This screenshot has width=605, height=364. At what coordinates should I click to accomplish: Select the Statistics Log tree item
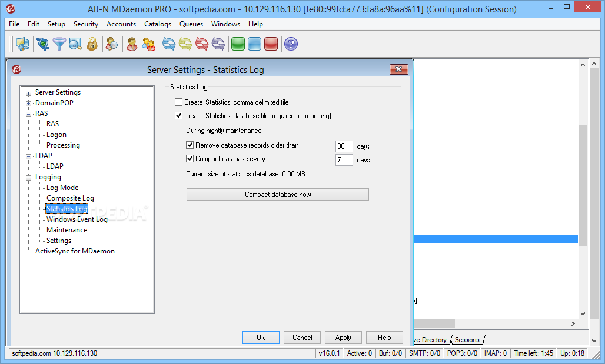point(67,209)
